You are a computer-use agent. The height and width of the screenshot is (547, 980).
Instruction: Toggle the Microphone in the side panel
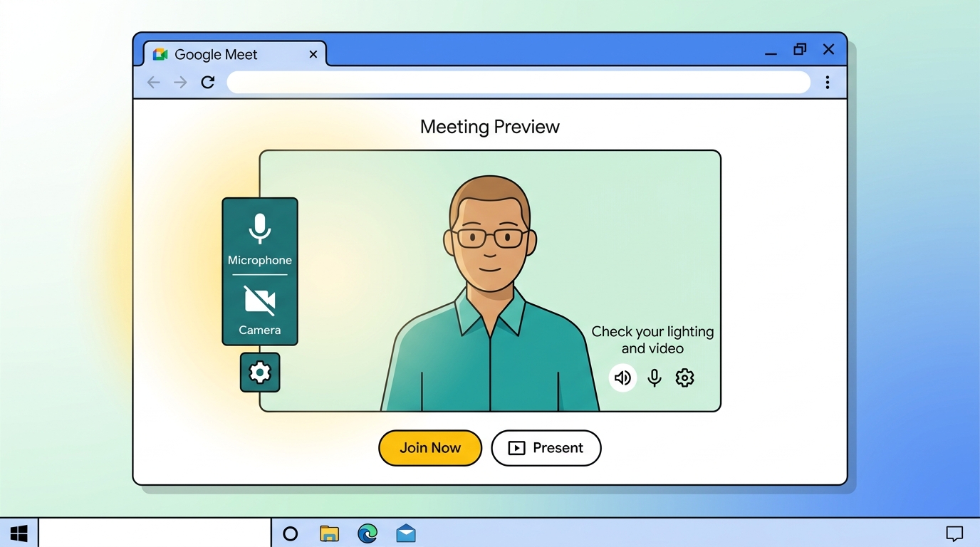click(x=260, y=238)
